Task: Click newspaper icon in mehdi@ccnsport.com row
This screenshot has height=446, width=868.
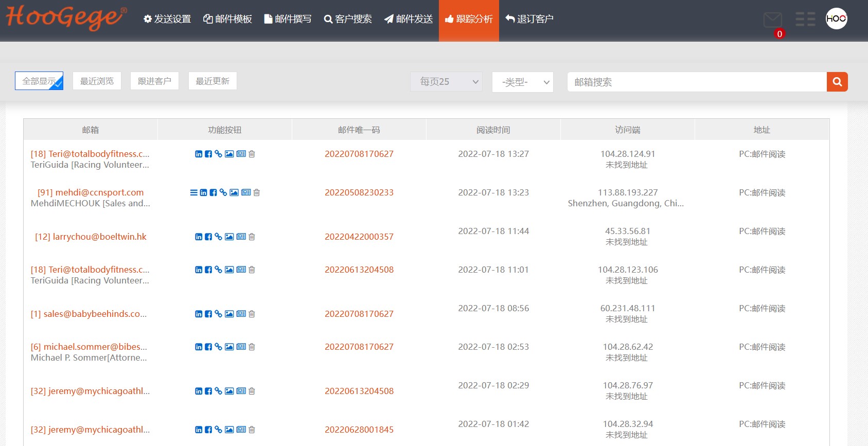Action: tap(246, 192)
